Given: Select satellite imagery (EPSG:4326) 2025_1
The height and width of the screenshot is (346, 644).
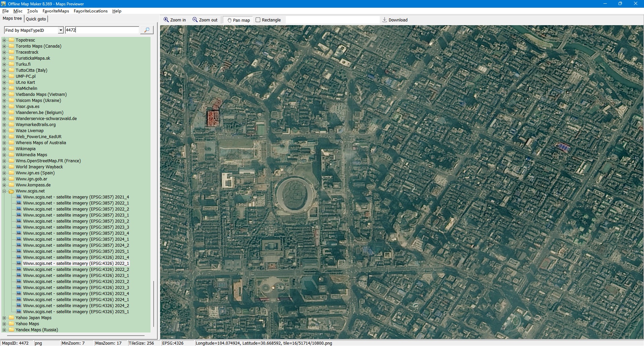Looking at the screenshot, I should [x=76, y=312].
